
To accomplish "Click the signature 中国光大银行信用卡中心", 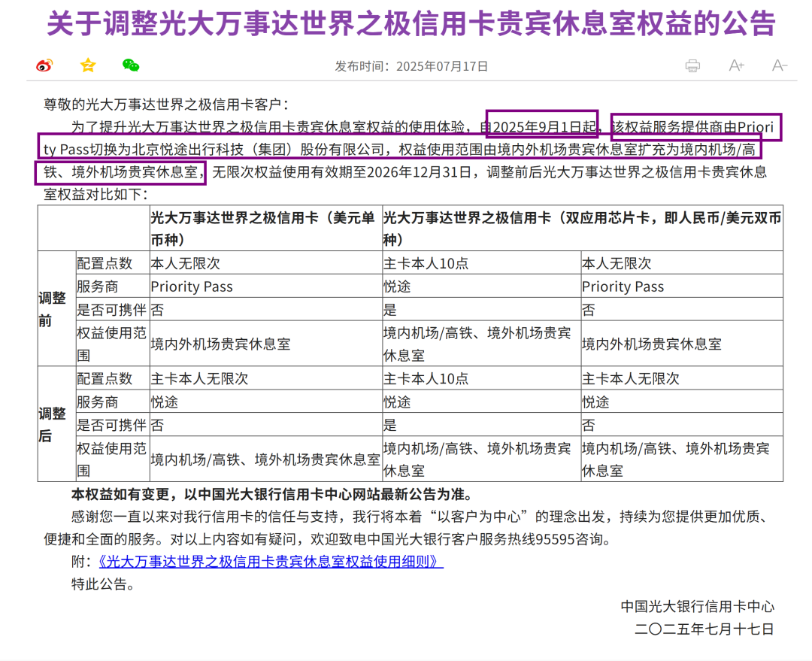I will pyautogui.click(x=697, y=607).
